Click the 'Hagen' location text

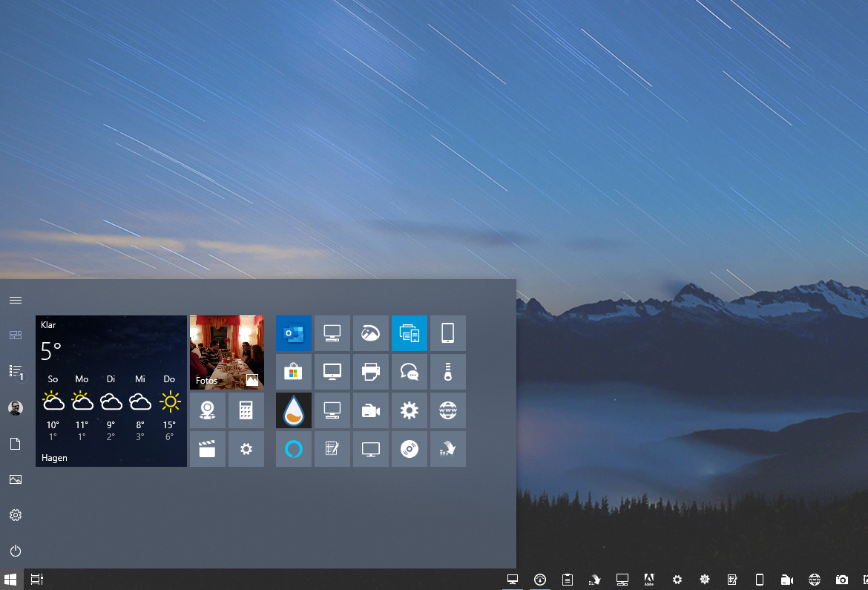(x=54, y=458)
